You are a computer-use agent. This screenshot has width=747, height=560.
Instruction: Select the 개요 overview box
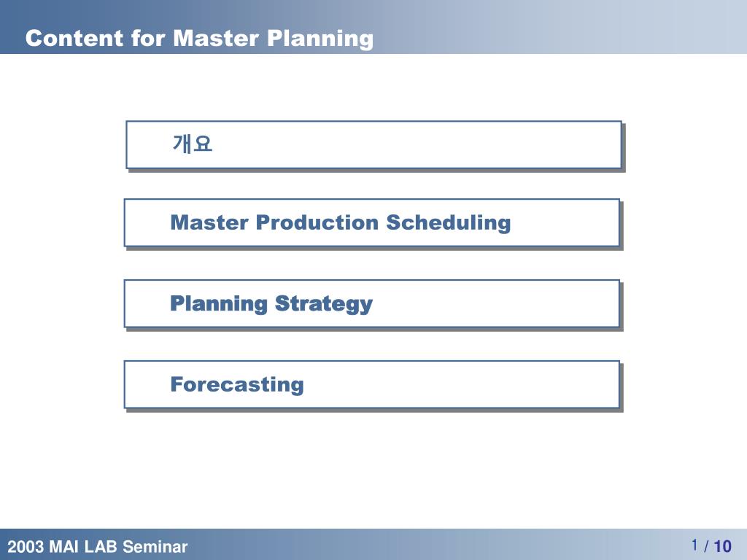[x=374, y=145]
